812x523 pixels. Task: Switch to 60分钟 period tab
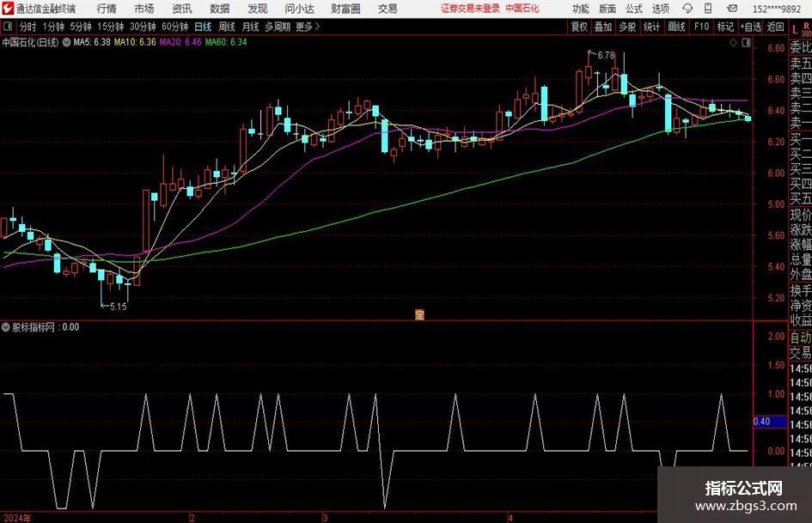[175, 27]
